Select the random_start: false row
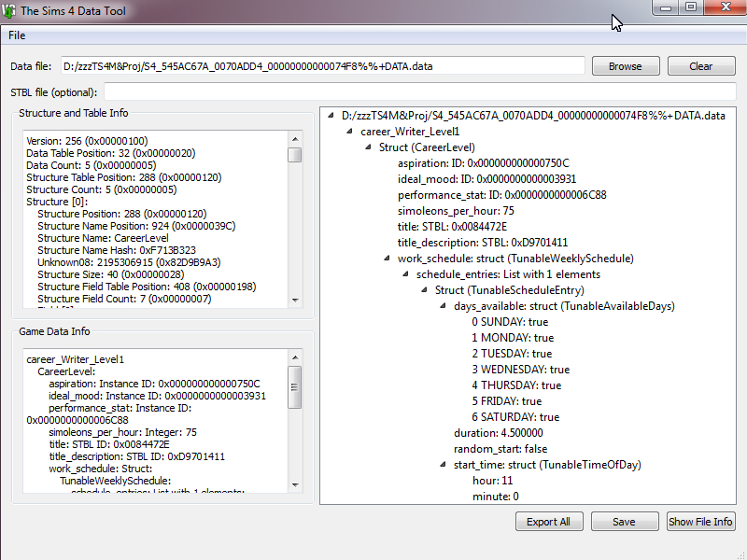Viewport: 747px width, 560px height. pos(500,449)
